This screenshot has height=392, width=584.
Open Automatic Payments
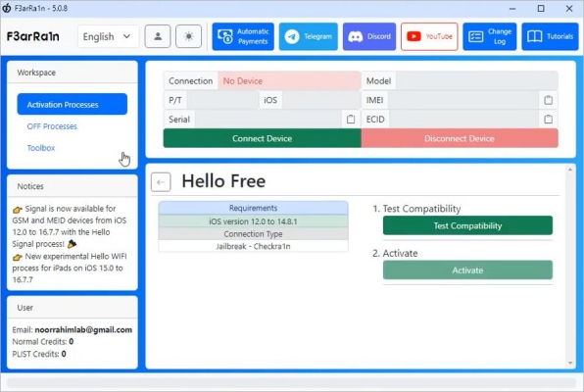243,36
